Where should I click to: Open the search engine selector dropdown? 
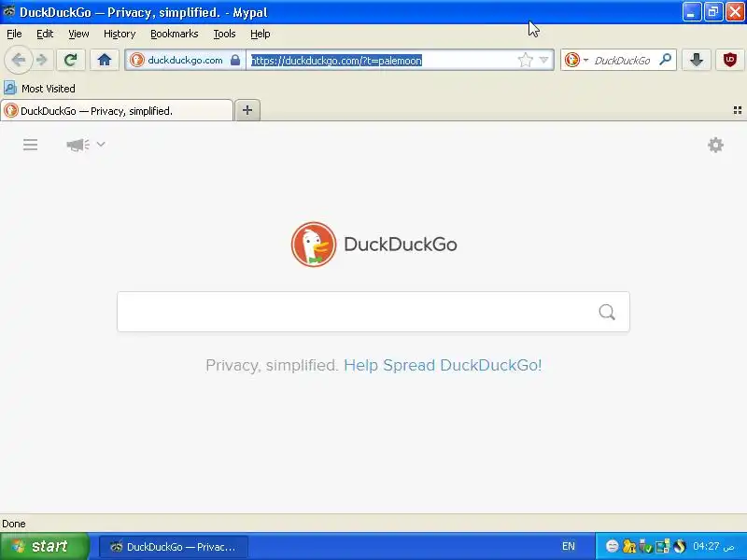576,60
